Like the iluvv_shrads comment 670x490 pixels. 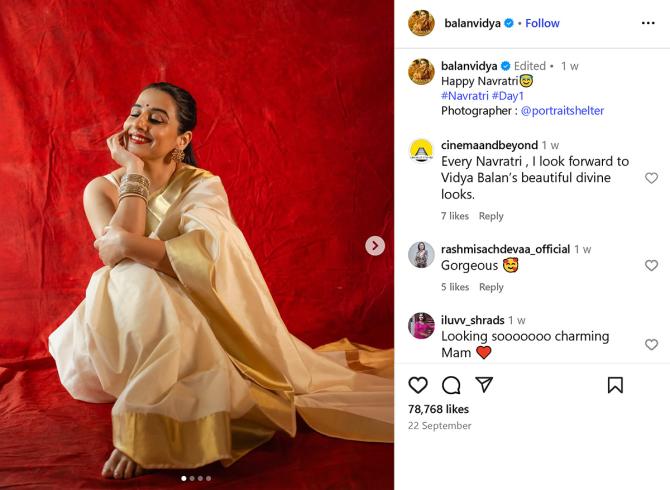pyautogui.click(x=651, y=344)
